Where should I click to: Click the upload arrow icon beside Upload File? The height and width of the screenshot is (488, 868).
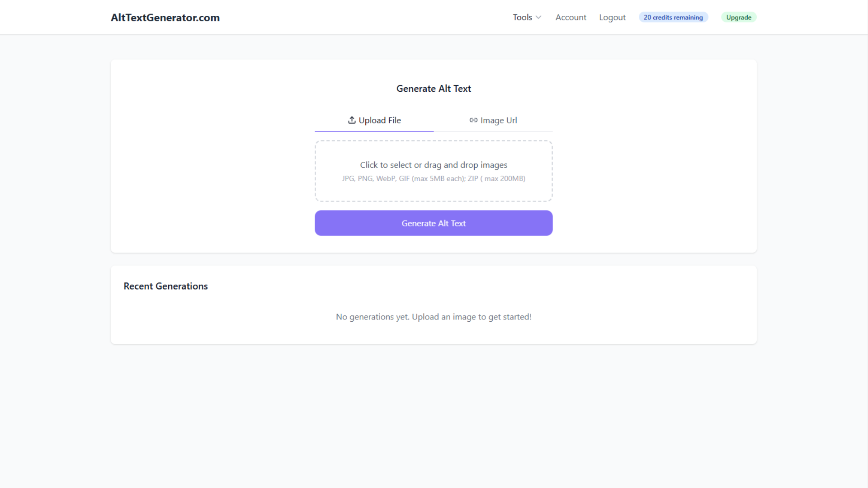pos(352,120)
